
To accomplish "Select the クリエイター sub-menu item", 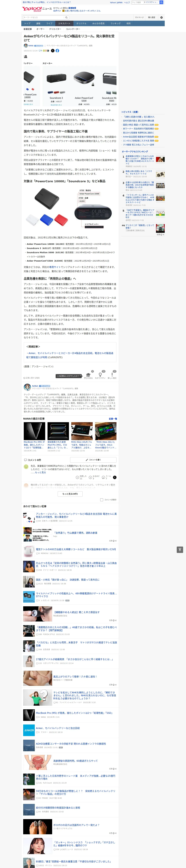I will click(x=55, y=29).
